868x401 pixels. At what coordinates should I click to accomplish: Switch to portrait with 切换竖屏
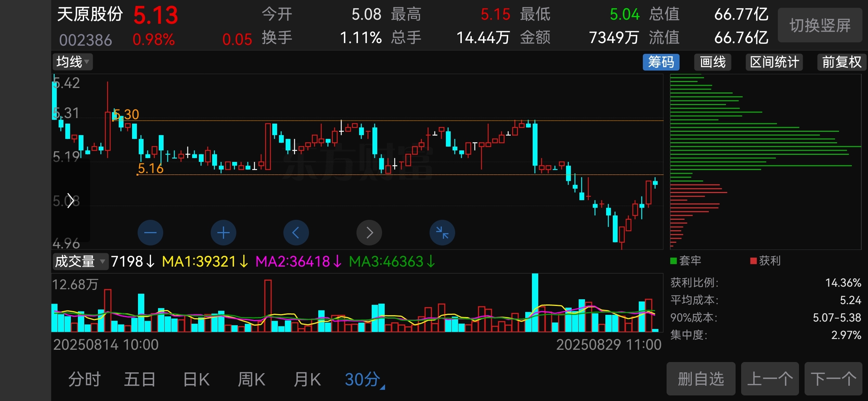820,25
